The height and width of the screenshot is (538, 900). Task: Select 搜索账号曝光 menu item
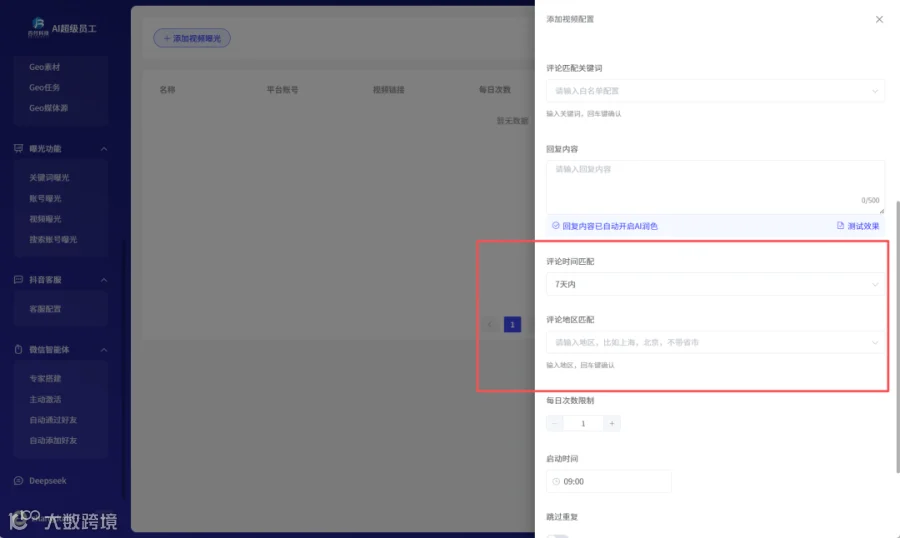(x=53, y=239)
